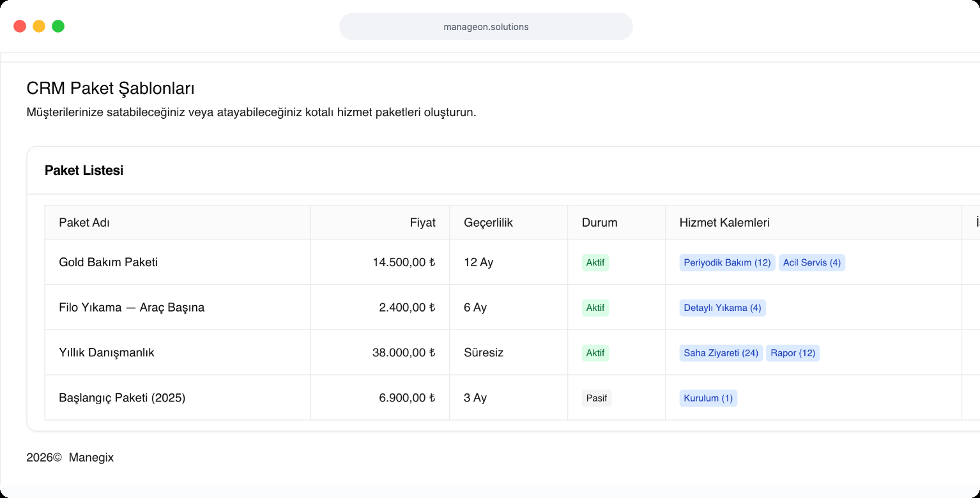Click the Paket Adı column header
Screen dimensions: 980x498
tap(178, 223)
